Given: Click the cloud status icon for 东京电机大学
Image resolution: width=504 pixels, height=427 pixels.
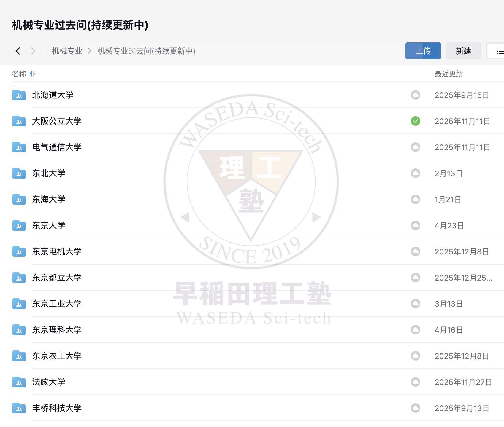Looking at the screenshot, I should 416,251.
